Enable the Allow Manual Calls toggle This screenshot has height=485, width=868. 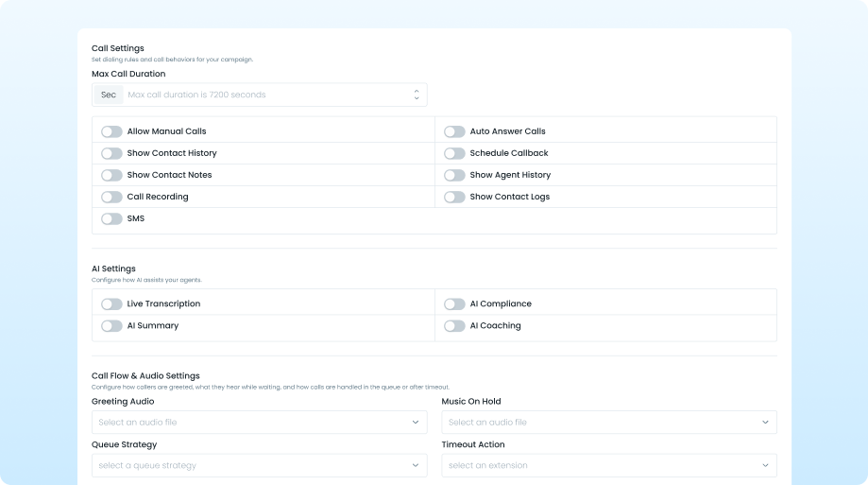[111, 131]
